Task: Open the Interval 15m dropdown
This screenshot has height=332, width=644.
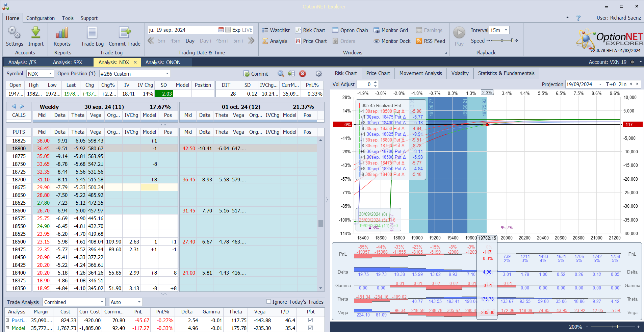Action: coord(506,30)
